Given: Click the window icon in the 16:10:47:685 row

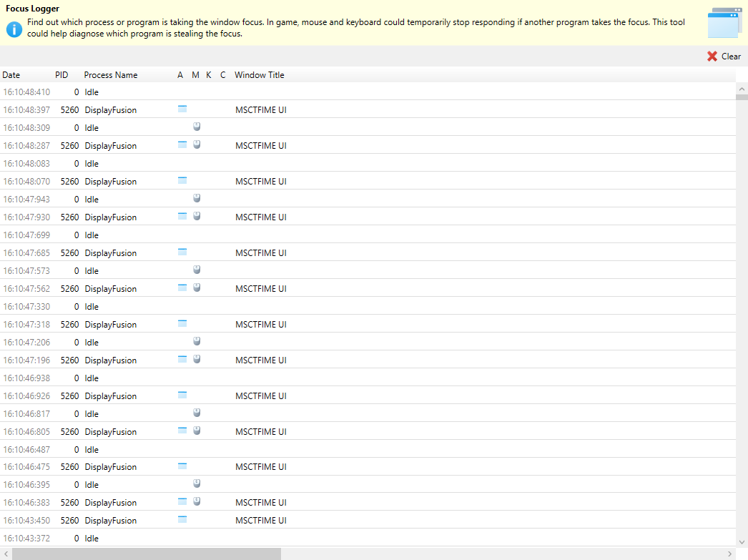Looking at the screenshot, I should 182,252.
